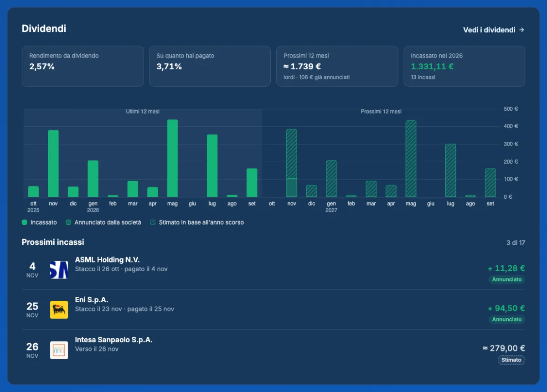Viewport: 547px width, 392px height.
Task: Open the Rendimento da dividendo card
Action: coord(83,66)
